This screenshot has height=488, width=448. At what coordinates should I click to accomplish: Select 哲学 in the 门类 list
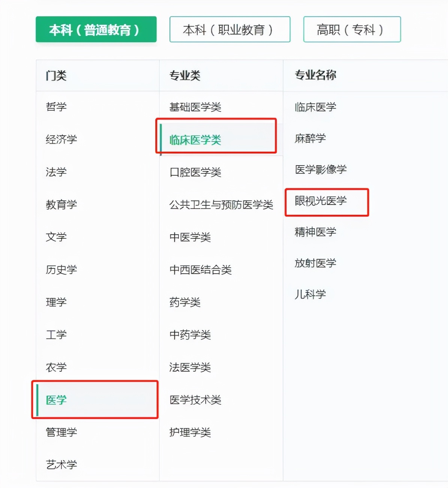(56, 107)
